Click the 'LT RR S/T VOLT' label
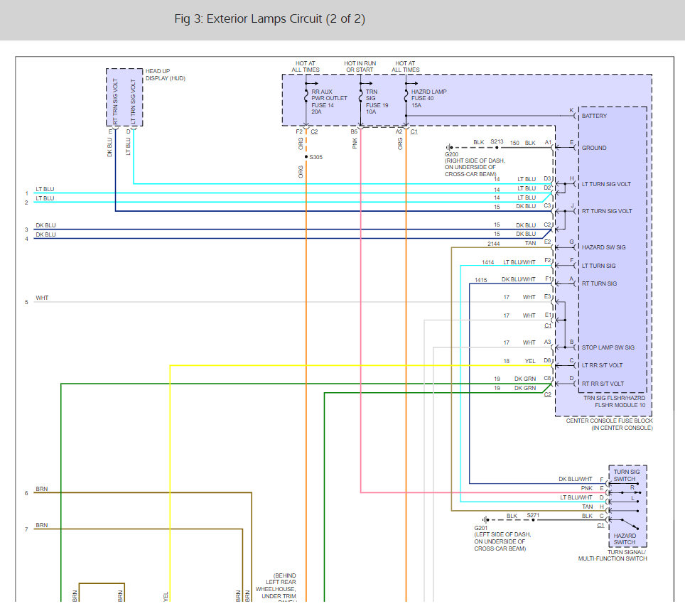685x616 pixels. point(602,366)
